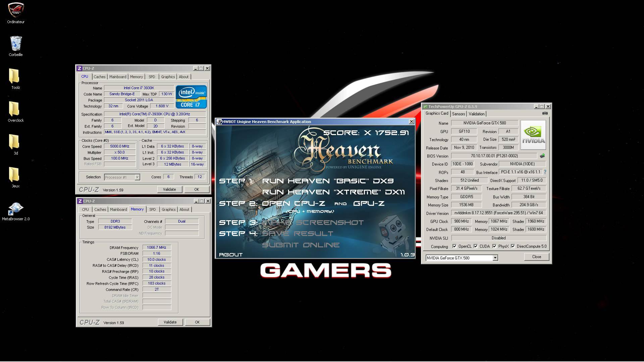644x362 pixels.
Task: Click the memory Size 8192 MBytes value
Action: click(115, 227)
